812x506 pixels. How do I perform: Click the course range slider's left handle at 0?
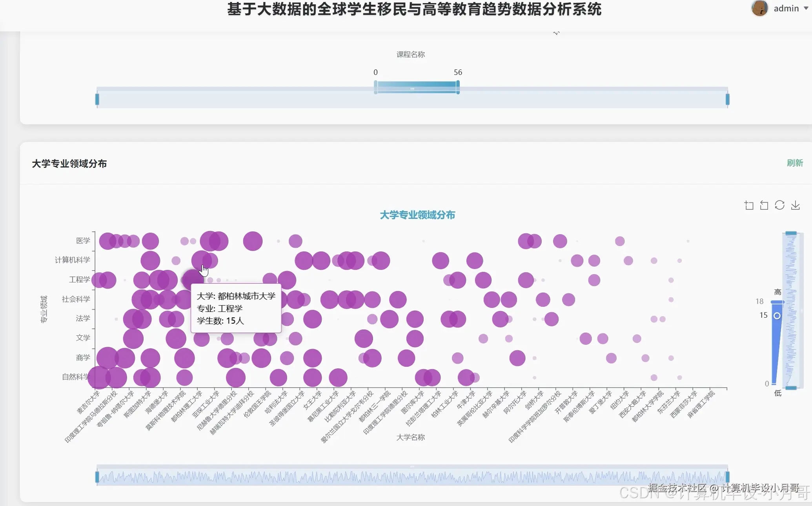[376, 87]
